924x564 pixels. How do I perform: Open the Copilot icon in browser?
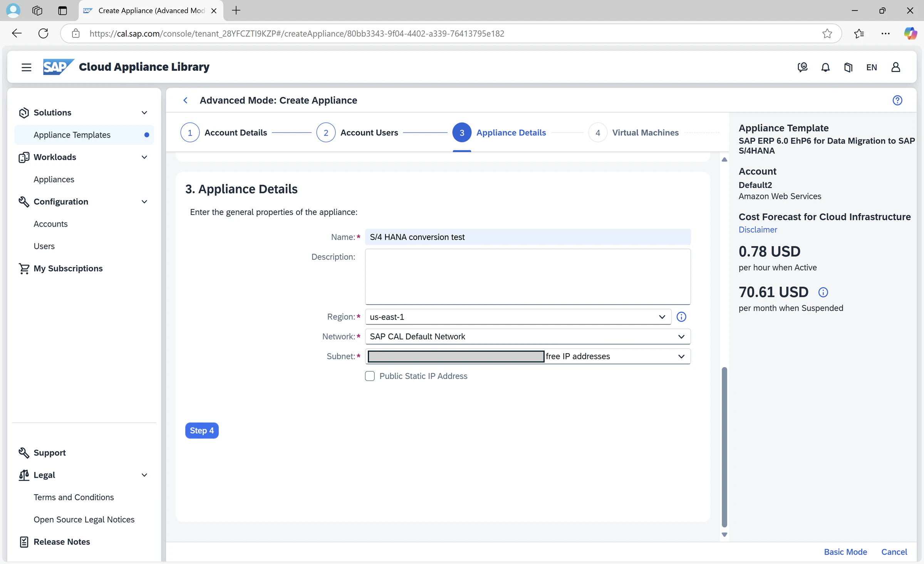[910, 34]
